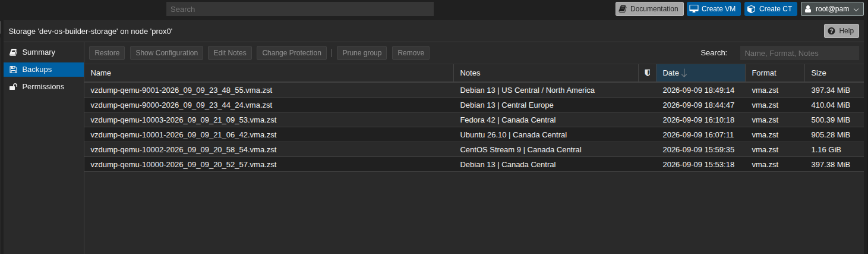Click date 2026-09-09 18:49:14
The image size is (868, 254).
click(x=699, y=90)
